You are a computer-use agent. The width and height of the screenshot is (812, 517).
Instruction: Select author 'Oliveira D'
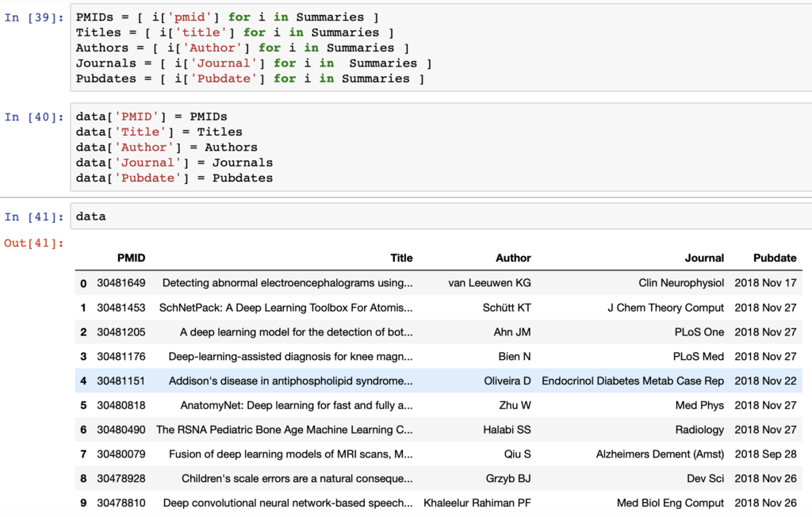click(x=507, y=381)
